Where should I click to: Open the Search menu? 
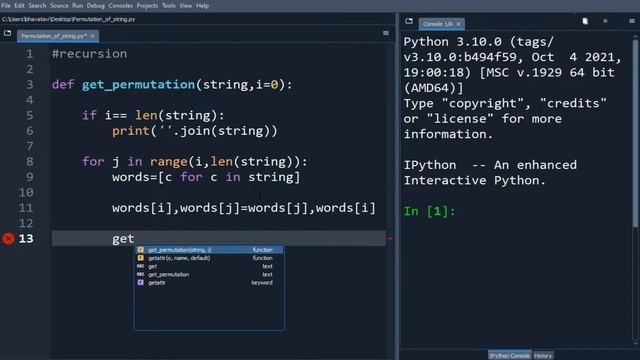[x=37, y=6]
